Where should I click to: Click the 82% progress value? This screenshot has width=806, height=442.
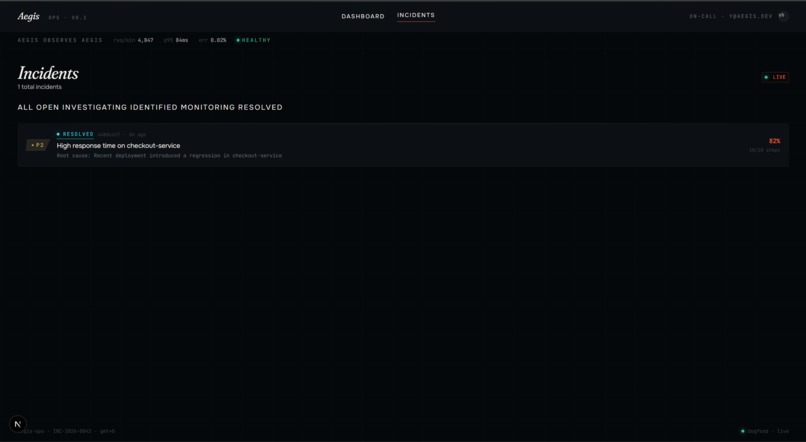coord(775,141)
